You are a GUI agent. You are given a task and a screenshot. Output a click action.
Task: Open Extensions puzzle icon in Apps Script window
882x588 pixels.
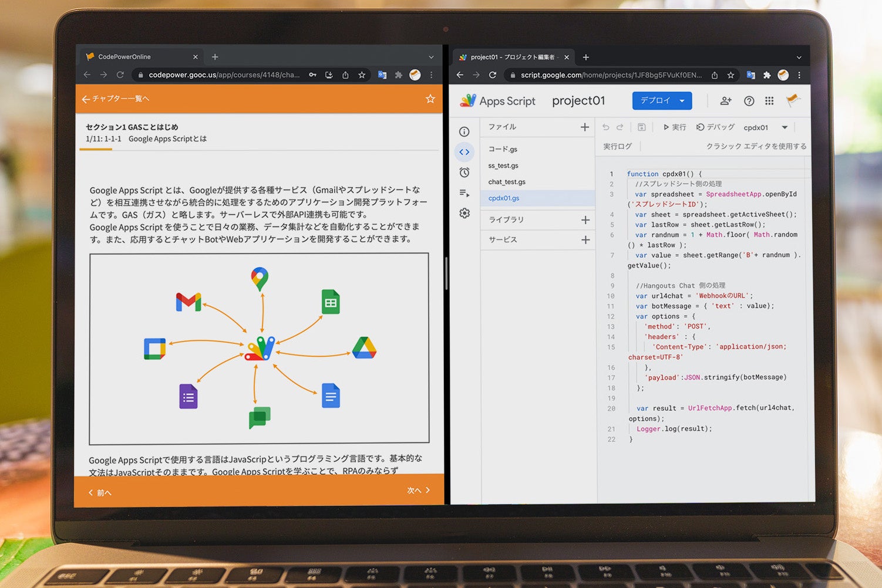(767, 75)
